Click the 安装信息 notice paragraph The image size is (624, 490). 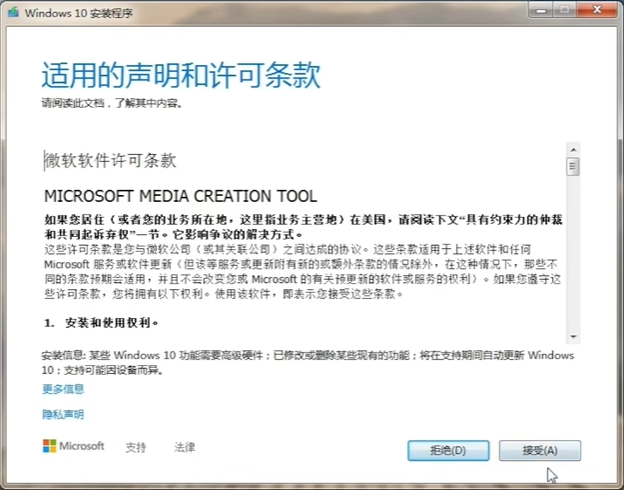coord(308,363)
